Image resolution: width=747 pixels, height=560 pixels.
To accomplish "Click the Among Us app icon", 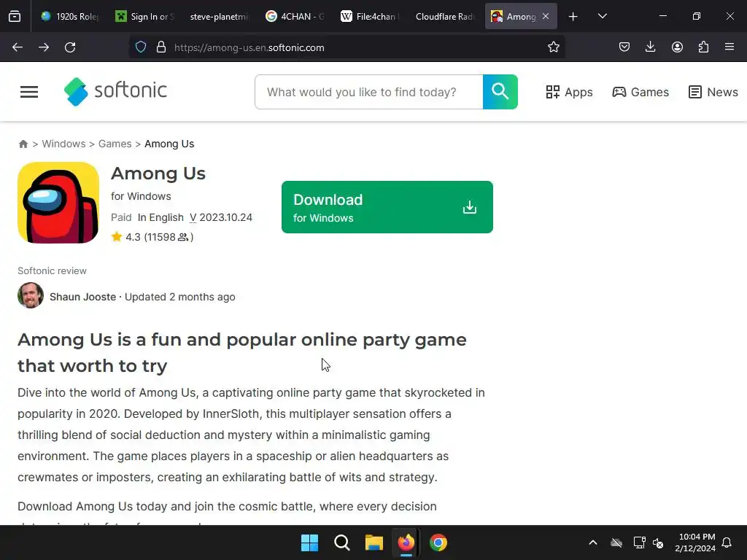I will (58, 203).
